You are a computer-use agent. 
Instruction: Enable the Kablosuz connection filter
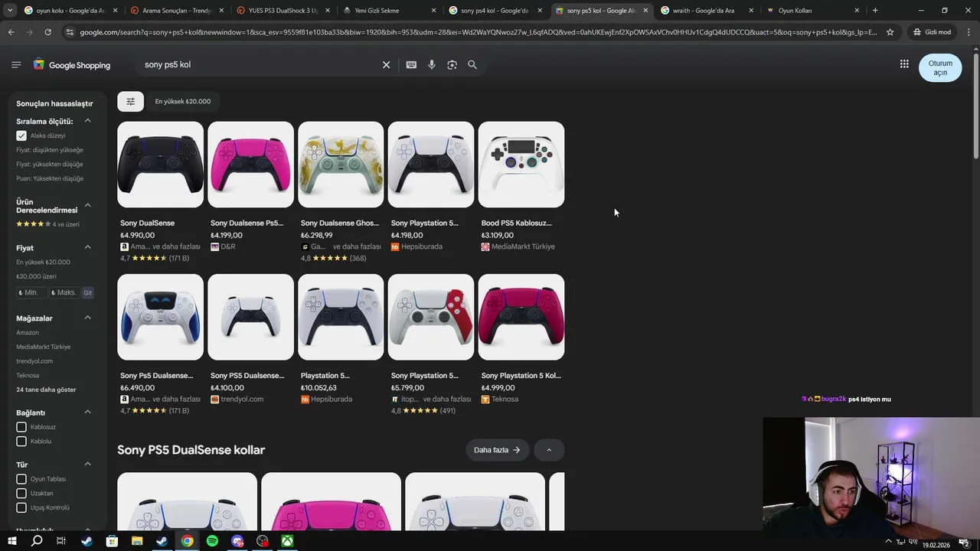(21, 427)
